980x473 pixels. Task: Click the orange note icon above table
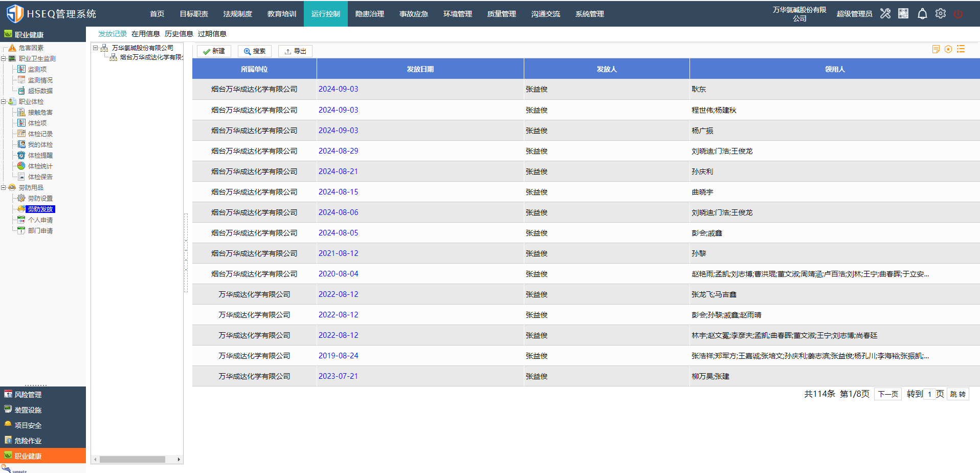coord(936,49)
